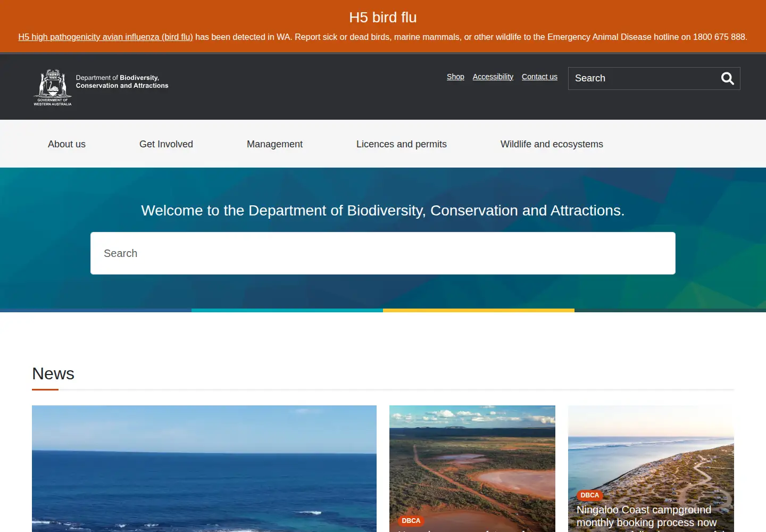Screen dimensions: 766x532
Task: Open the Management menu
Action: (x=274, y=144)
